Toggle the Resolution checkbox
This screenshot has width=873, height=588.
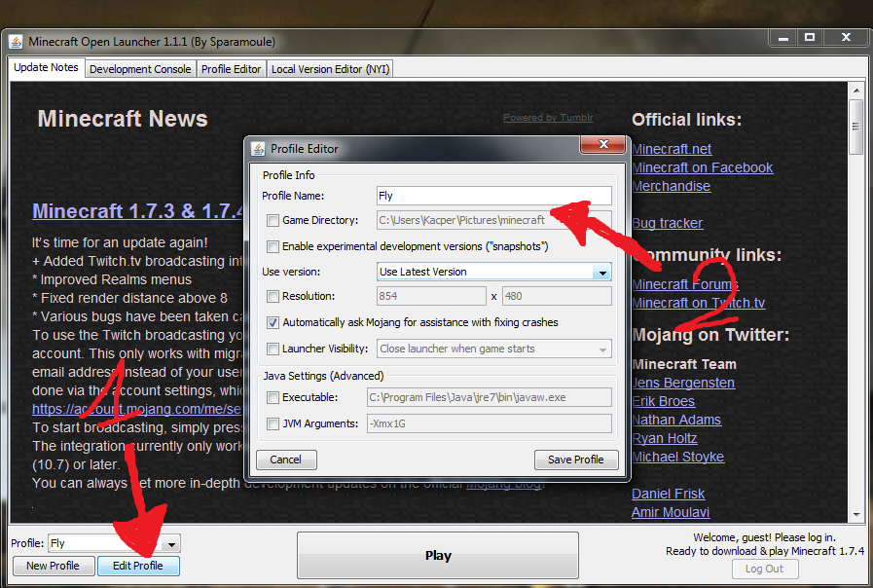(273, 297)
